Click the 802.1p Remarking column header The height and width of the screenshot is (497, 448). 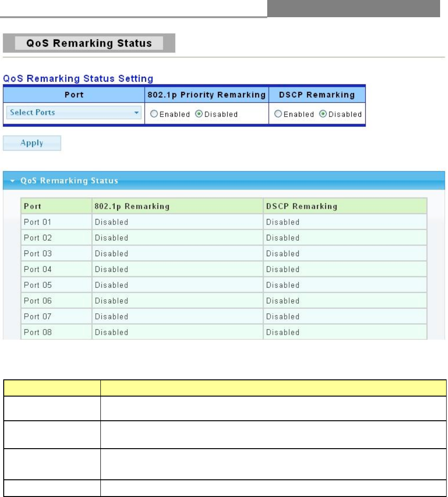point(178,206)
